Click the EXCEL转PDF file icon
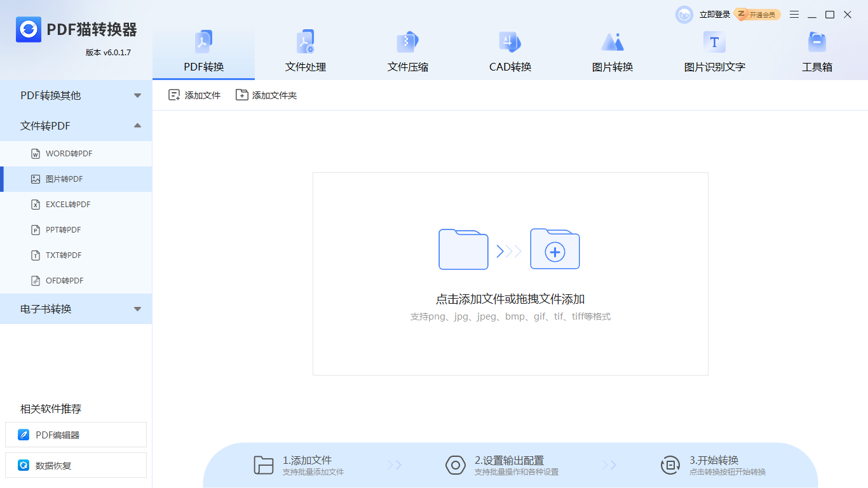 [36, 205]
